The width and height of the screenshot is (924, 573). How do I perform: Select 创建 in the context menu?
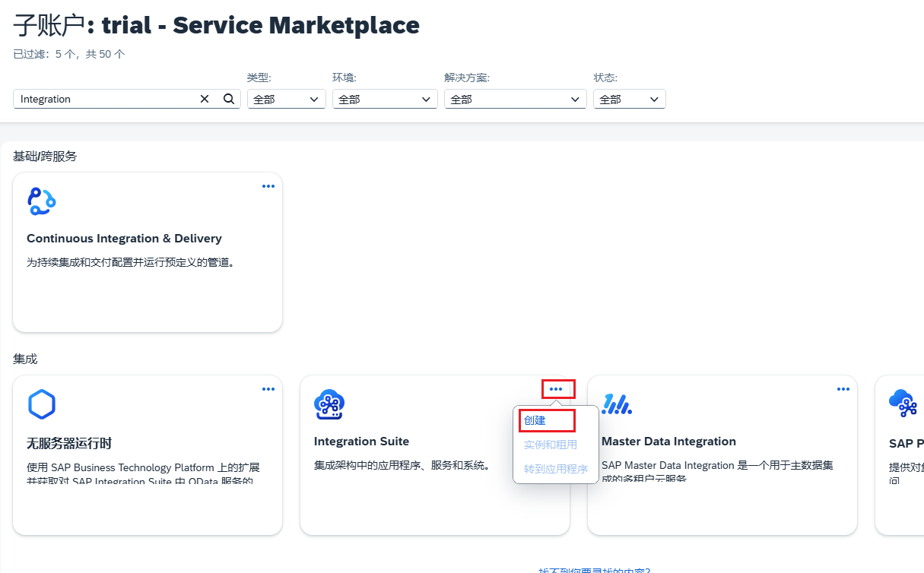pos(547,420)
